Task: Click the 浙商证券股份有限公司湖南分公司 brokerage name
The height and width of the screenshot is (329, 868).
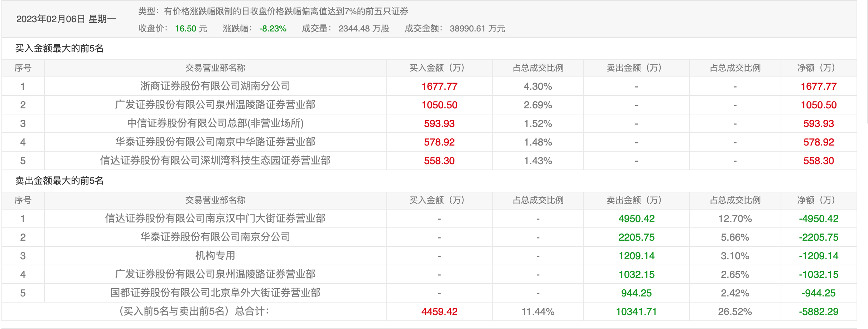Action: tap(215, 86)
